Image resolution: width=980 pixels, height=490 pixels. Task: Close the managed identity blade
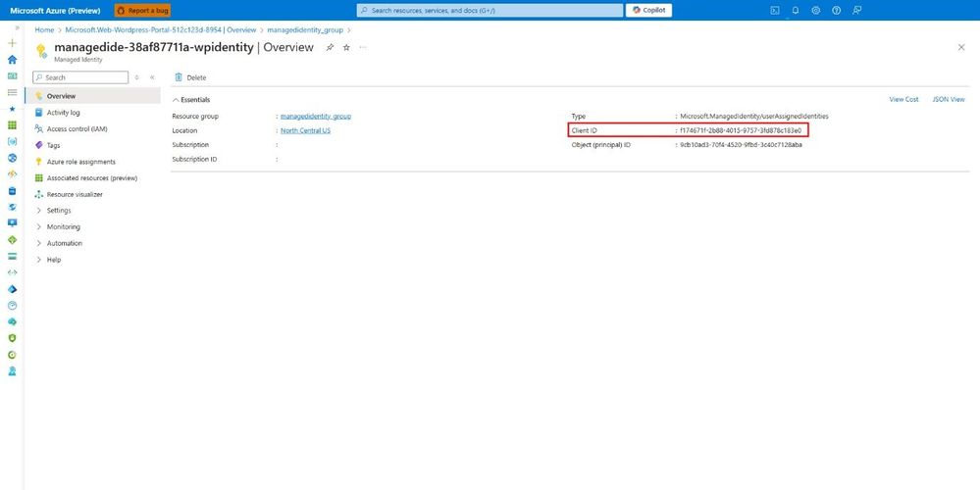[961, 47]
